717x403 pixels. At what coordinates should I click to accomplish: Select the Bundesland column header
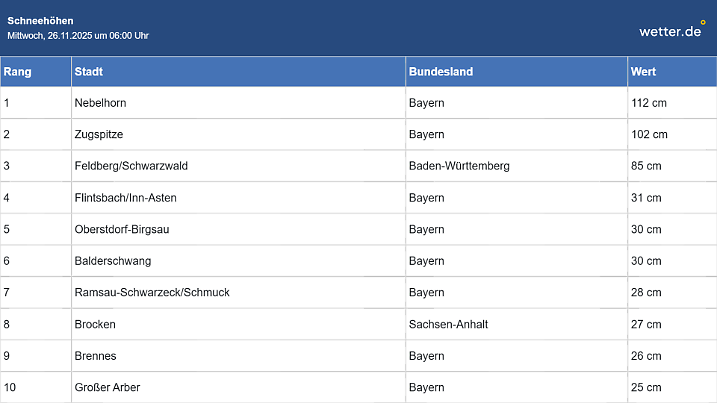(x=441, y=72)
